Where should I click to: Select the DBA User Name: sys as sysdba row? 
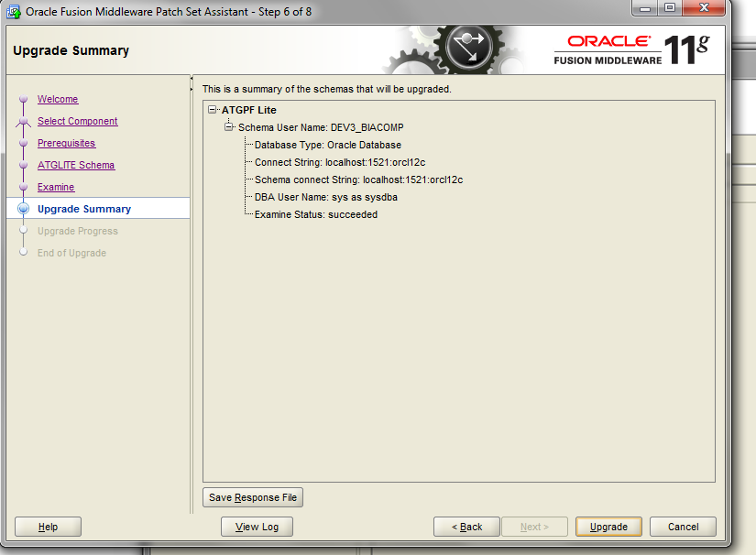pyautogui.click(x=326, y=197)
